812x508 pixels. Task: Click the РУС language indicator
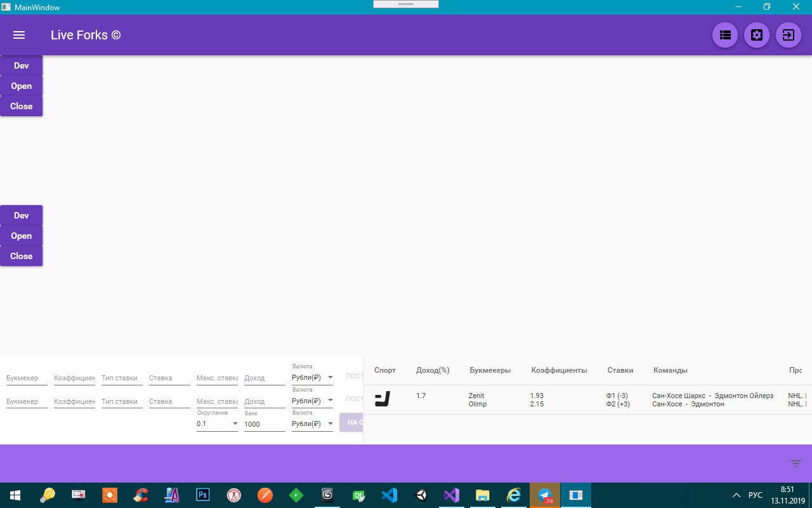tap(756, 495)
